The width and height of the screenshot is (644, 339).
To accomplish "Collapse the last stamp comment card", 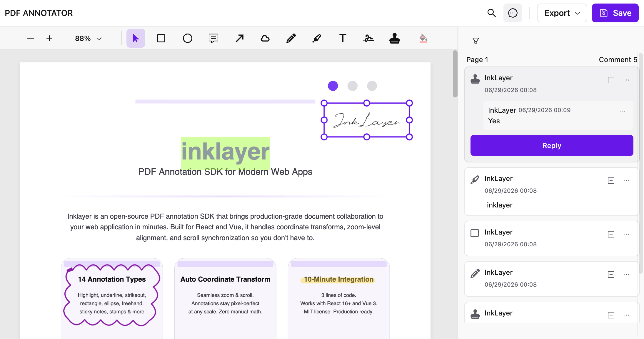I will 611,315.
